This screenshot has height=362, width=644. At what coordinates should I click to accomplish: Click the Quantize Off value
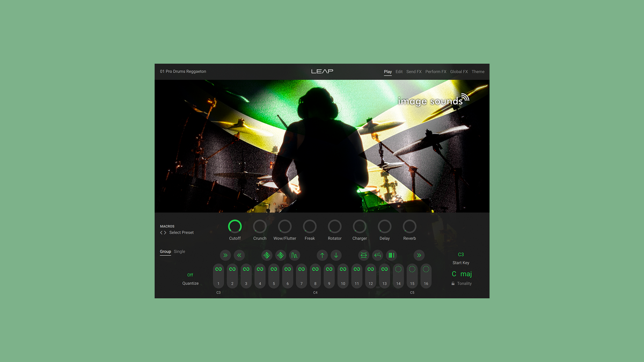point(190,275)
